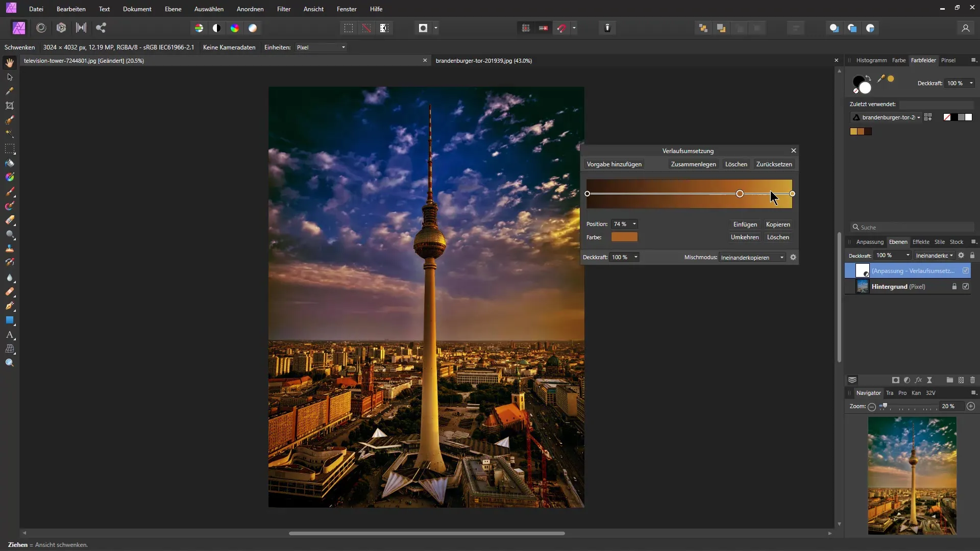Image resolution: width=980 pixels, height=551 pixels.
Task: Click the Navigator zoom-in plus button
Action: 971,407
